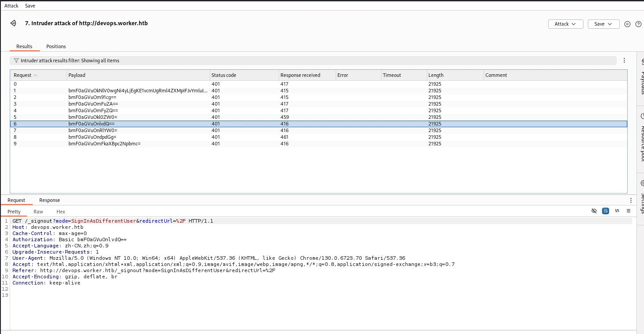644x334 pixels.
Task: Click the Referer header line
Action: [144, 270]
